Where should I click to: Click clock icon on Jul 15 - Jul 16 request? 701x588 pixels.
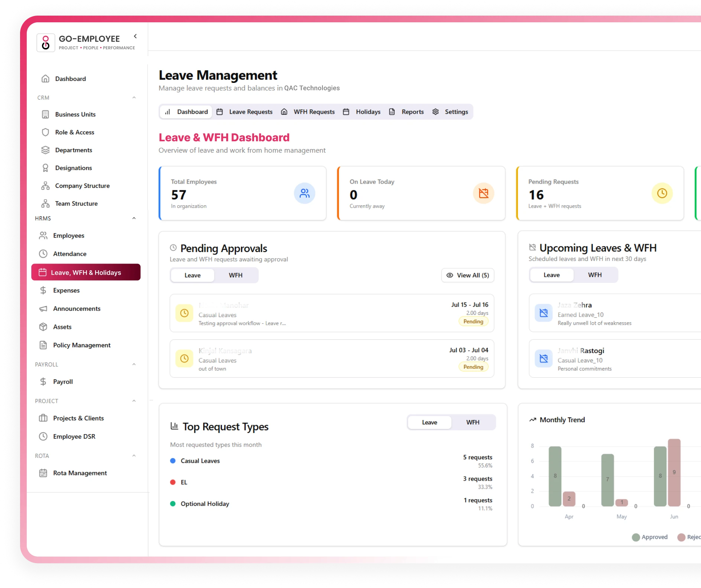[184, 313]
